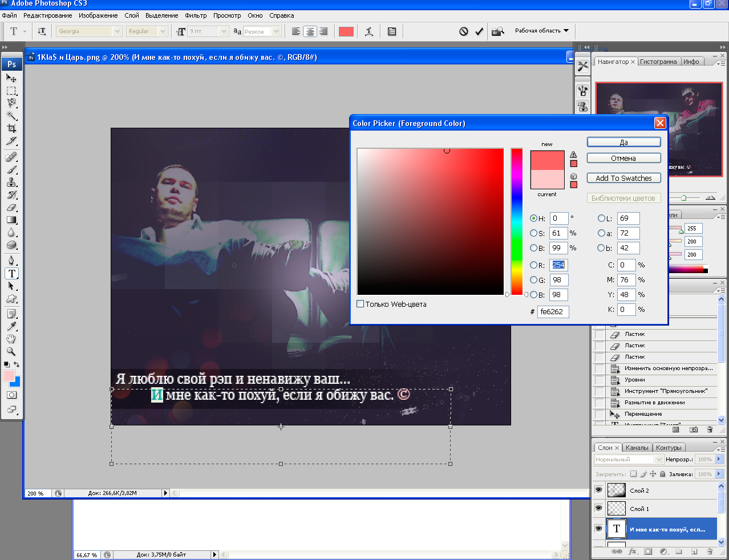Enable the 'Только Web-цвета' checkbox
This screenshot has height=560, width=729.
click(361, 304)
